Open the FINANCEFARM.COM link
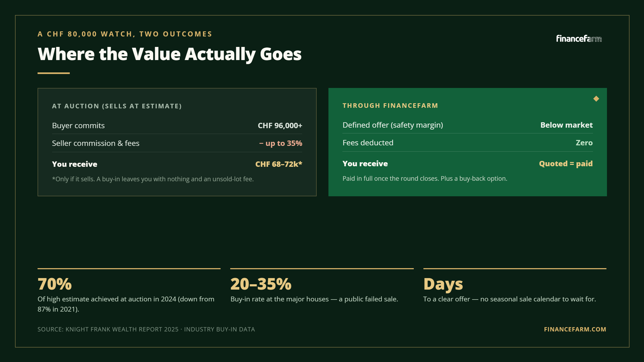 coord(575,329)
